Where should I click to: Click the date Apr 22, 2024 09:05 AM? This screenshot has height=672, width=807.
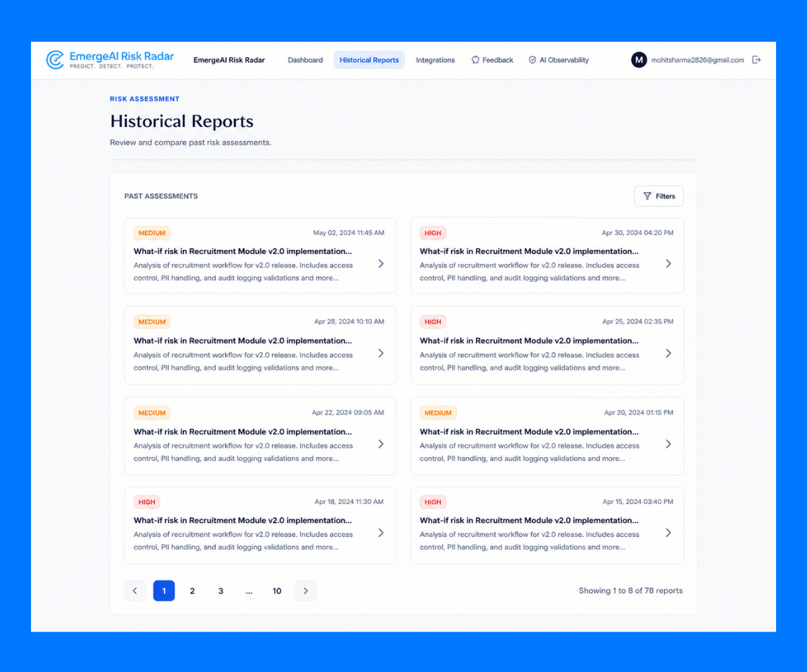[348, 413]
